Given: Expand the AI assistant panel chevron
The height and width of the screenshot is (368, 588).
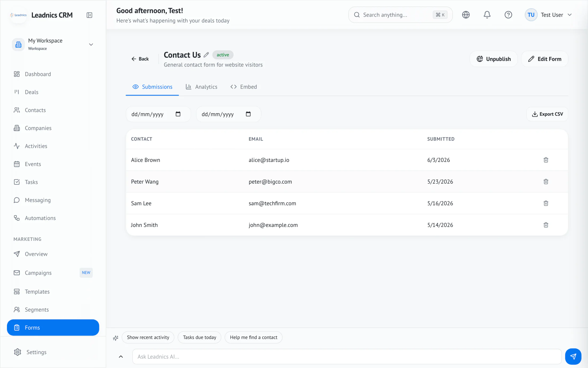Looking at the screenshot, I should [x=121, y=356].
